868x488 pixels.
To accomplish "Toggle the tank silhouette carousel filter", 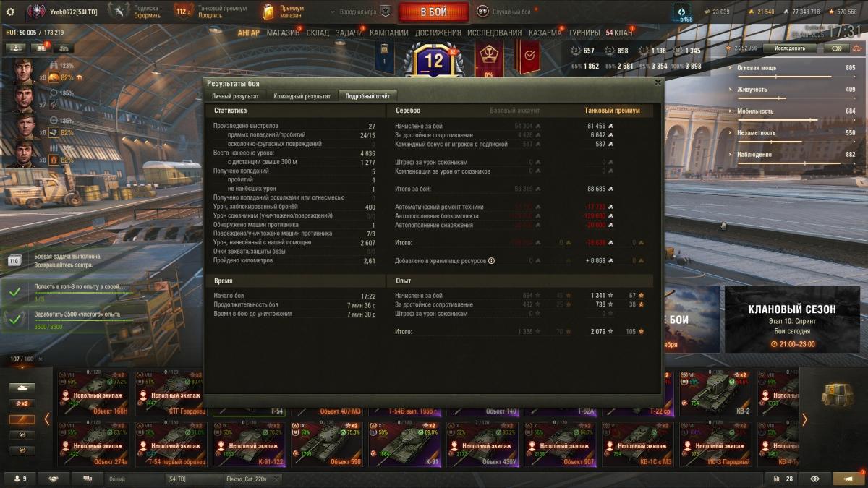I will [x=22, y=388].
